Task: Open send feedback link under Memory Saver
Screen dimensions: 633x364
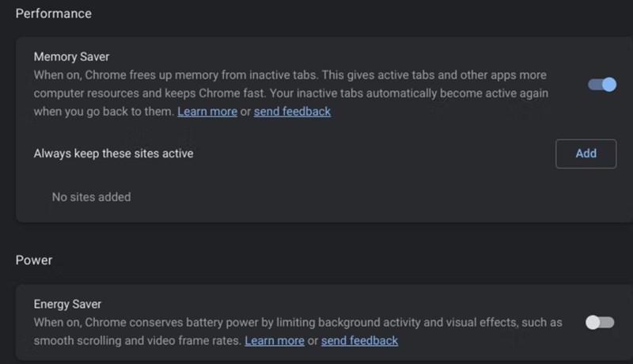Action: click(292, 112)
